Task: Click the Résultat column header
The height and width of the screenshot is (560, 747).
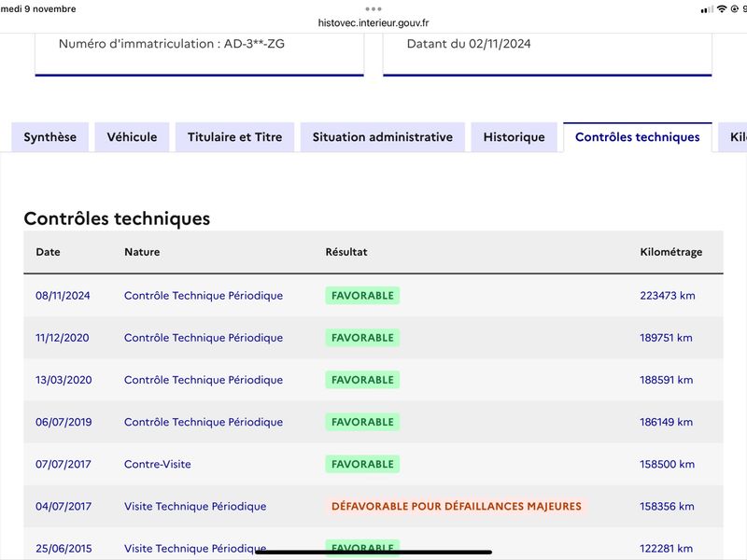Action: pyautogui.click(x=346, y=252)
